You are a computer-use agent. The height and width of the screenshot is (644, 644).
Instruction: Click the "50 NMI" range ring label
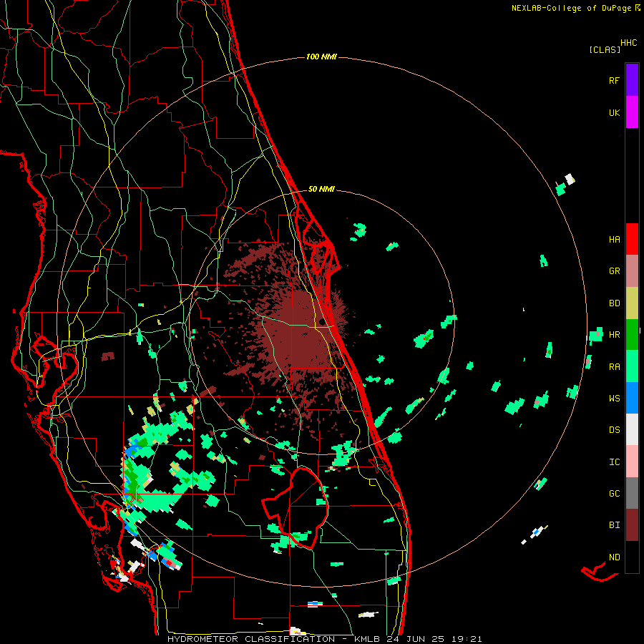[321, 189]
